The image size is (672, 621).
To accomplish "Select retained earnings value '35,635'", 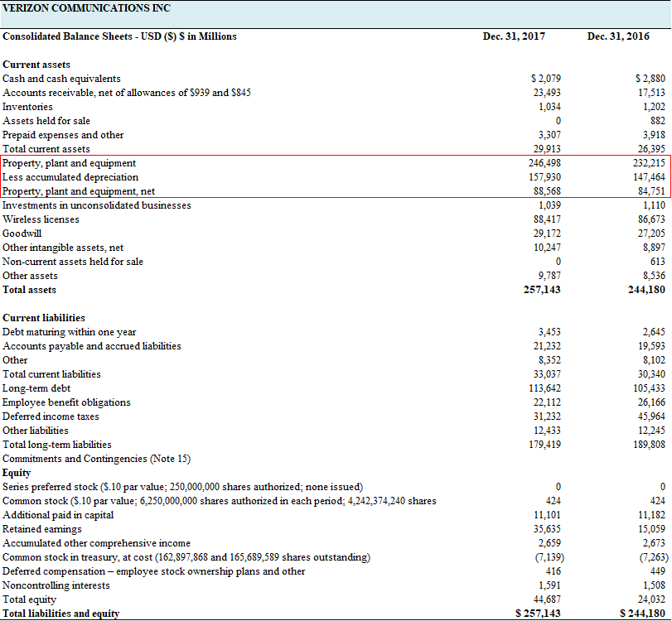I will click(x=547, y=529).
